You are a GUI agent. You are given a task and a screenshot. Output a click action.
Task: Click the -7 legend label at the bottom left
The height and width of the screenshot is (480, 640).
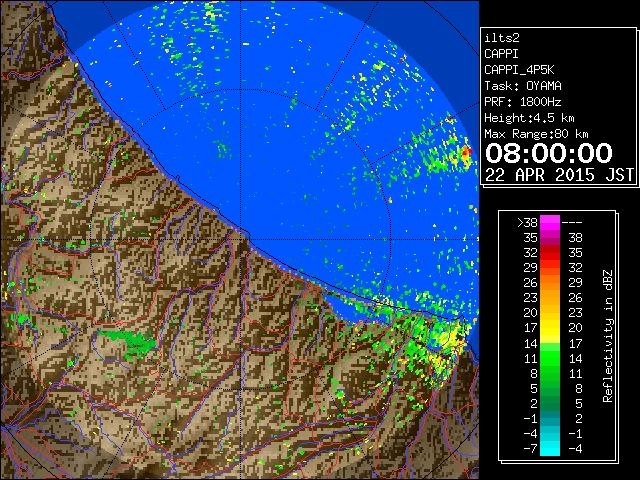(530, 449)
